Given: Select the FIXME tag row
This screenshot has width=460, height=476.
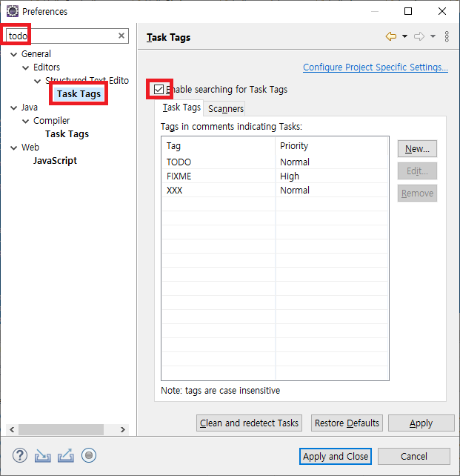Looking at the screenshot, I should (x=275, y=176).
